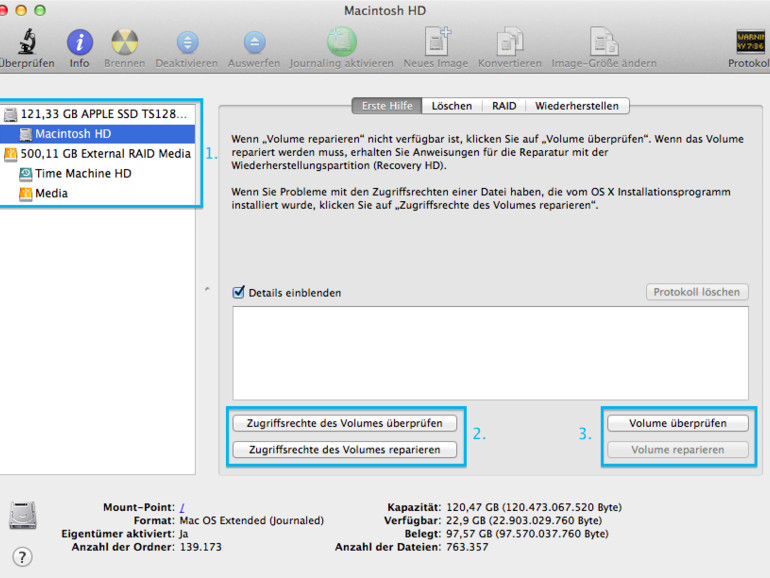This screenshot has width=770, height=578.
Task: Click the Konvertieren toolbar icon
Action: click(510, 42)
